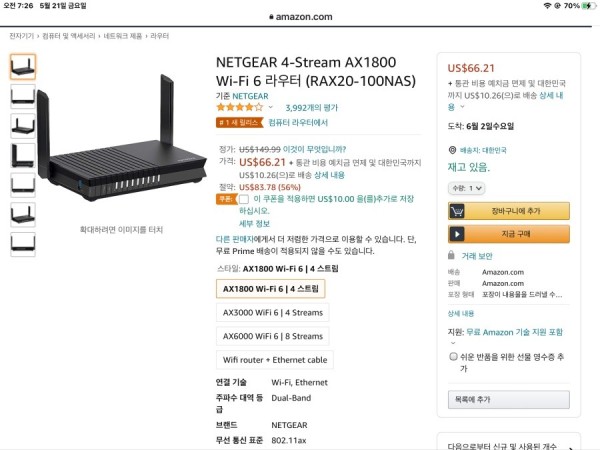Screen dimensions: 600x450
Task: Open the 네트워크 제품 breadcrumb link
Action: point(122,36)
